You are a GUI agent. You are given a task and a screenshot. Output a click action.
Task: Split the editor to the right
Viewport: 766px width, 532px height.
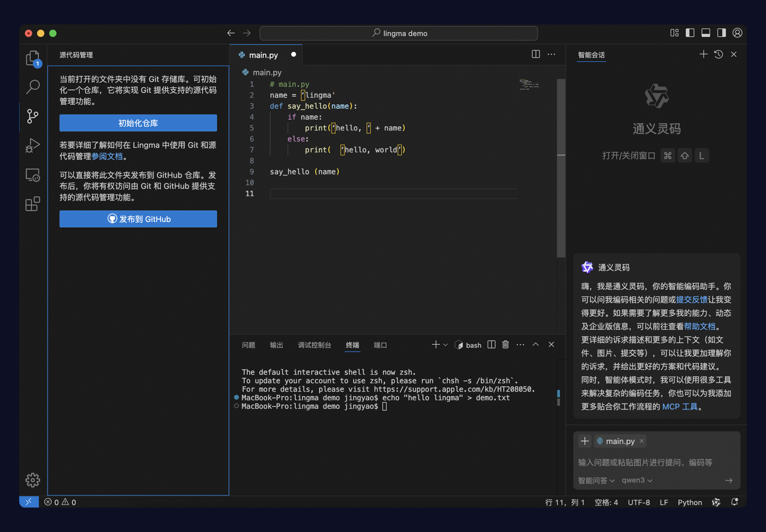(x=536, y=54)
